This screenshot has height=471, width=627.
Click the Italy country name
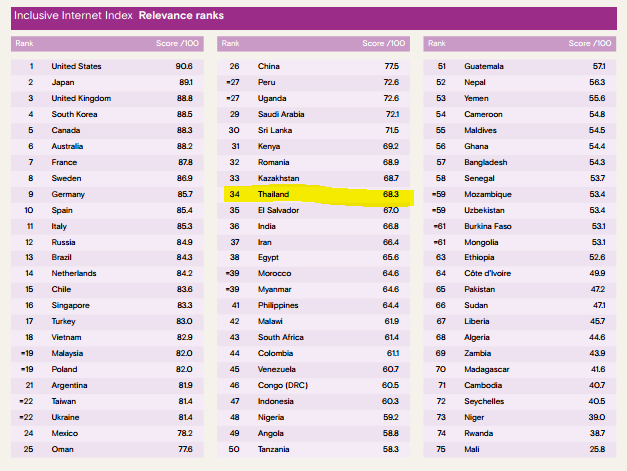pyautogui.click(x=59, y=226)
